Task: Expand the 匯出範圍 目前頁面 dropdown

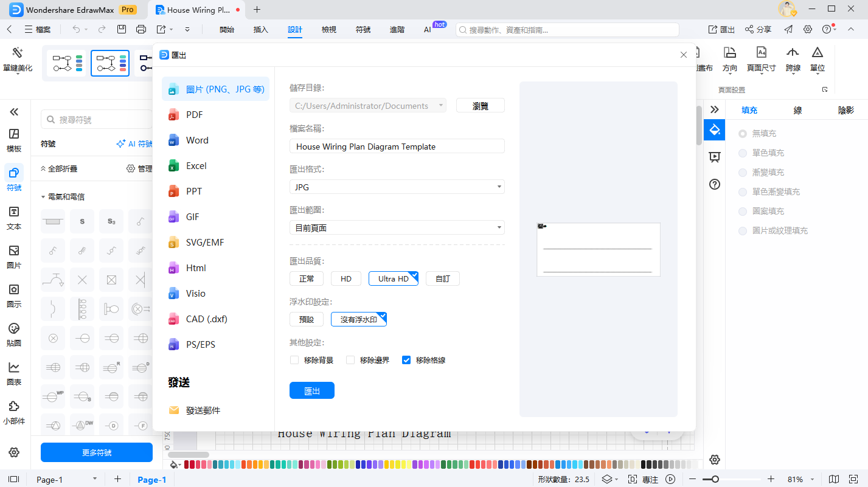Action: (397, 228)
